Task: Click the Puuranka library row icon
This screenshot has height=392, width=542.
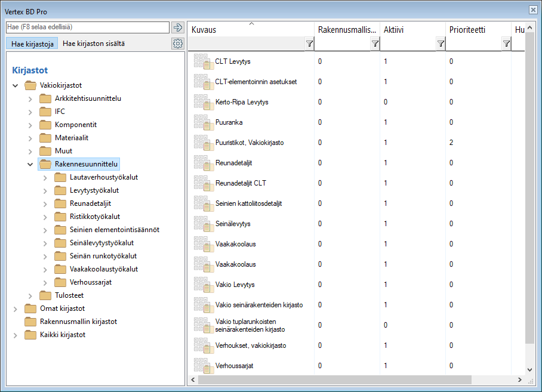Action: (203, 122)
